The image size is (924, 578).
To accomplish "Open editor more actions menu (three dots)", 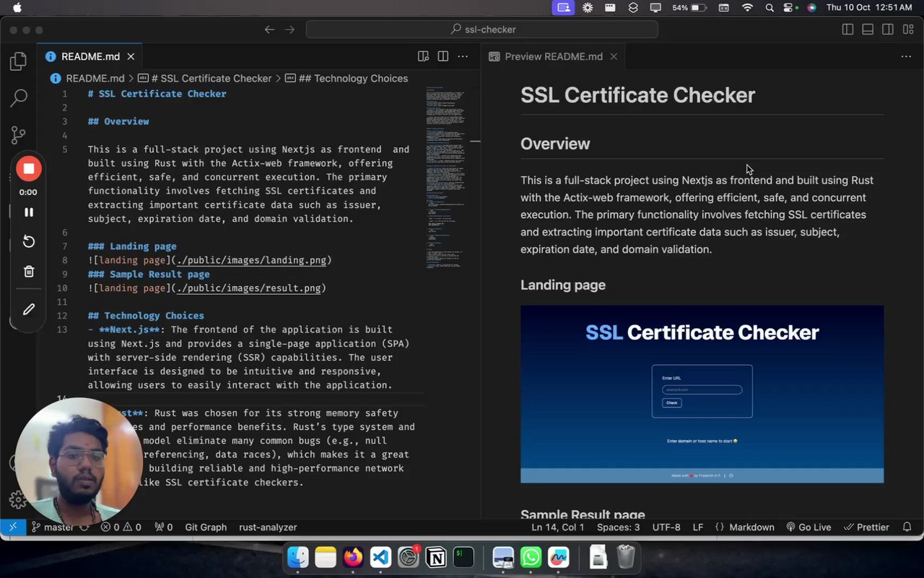I will coord(463,56).
